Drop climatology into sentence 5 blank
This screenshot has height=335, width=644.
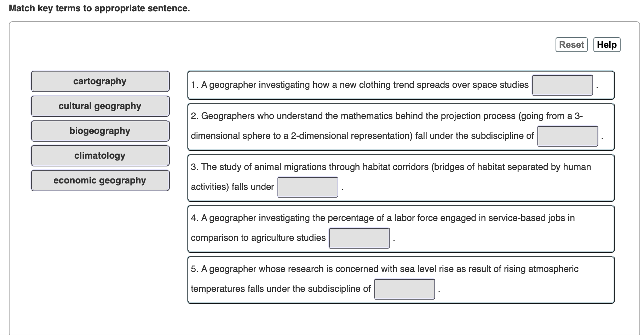pyautogui.click(x=404, y=289)
